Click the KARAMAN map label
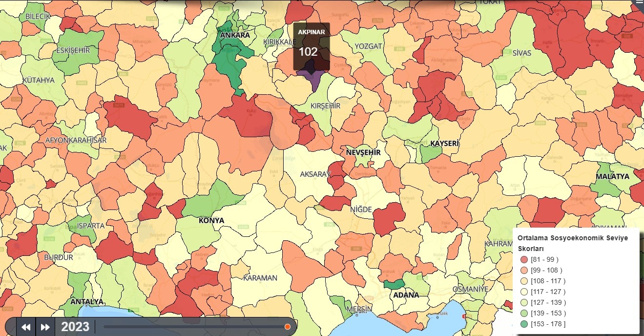The image size is (644, 336). (260, 278)
